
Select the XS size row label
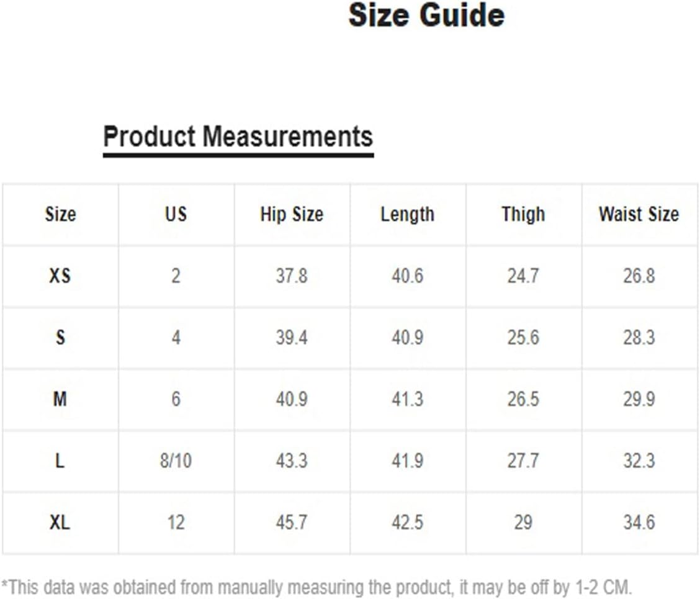click(x=60, y=276)
